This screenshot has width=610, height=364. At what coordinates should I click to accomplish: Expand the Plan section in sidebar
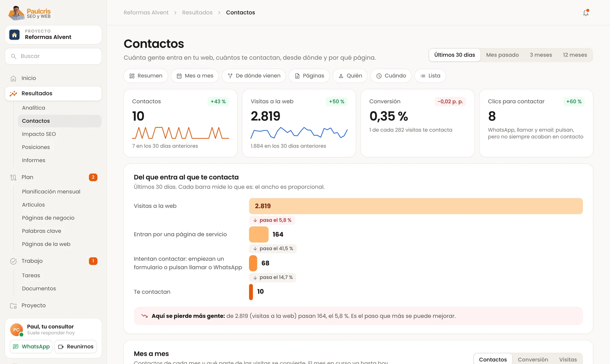(x=54, y=177)
